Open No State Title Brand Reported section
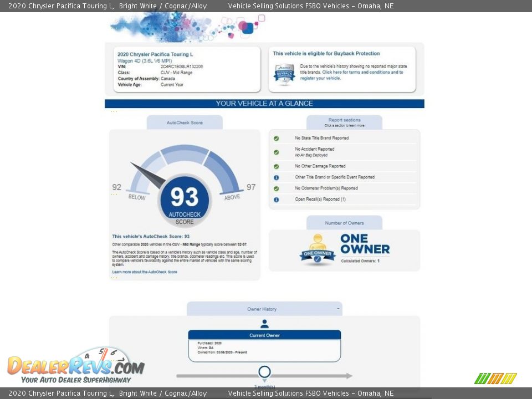The image size is (532, 399). 322,138
